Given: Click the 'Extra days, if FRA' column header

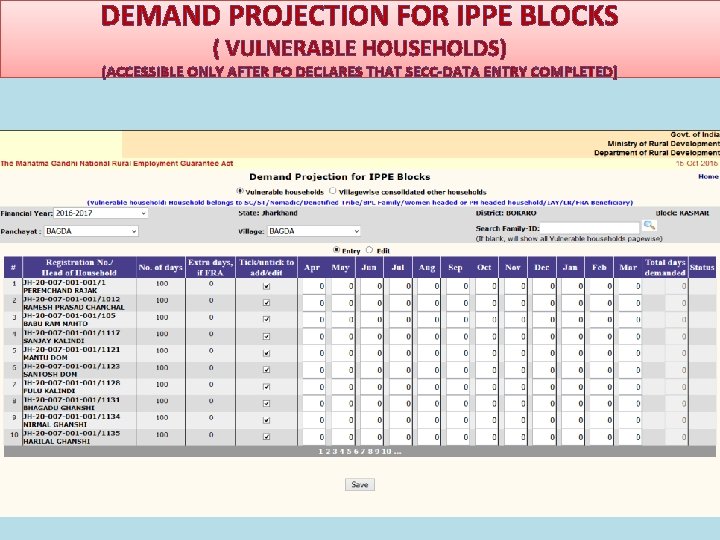Looking at the screenshot, I should click(x=211, y=267).
